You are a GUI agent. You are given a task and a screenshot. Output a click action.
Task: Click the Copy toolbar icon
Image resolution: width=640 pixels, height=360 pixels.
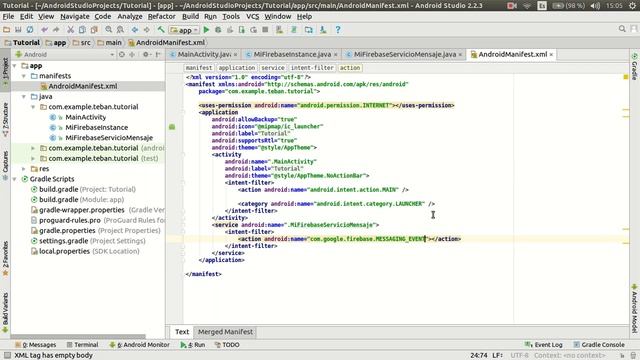pos(82,30)
